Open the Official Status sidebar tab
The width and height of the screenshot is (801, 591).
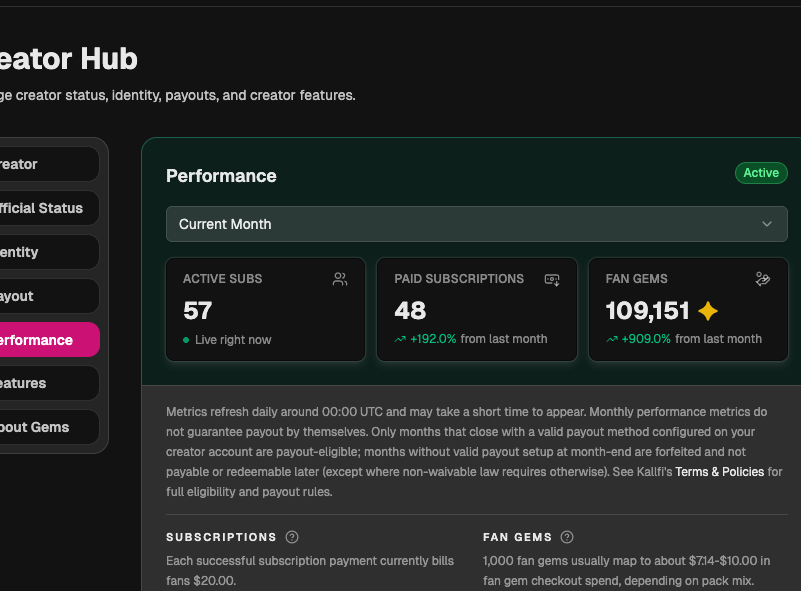pyautogui.click(x=49, y=208)
